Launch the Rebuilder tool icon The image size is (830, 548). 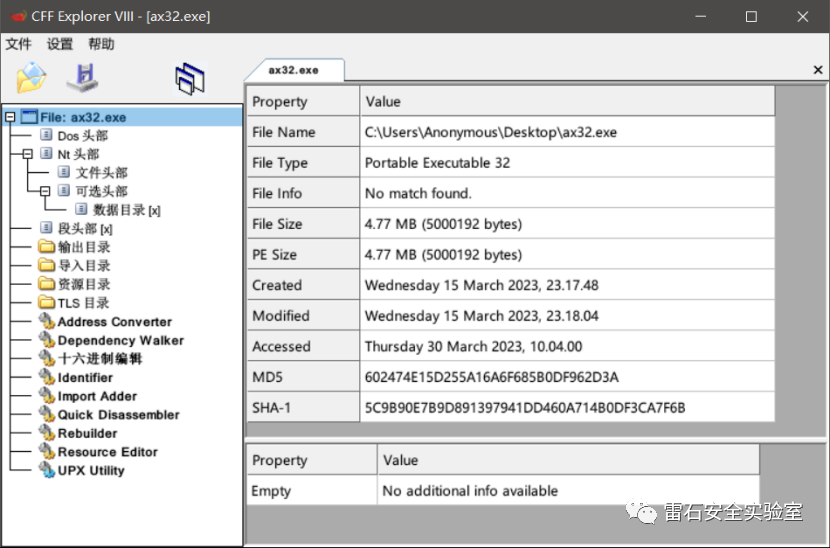tap(47, 433)
